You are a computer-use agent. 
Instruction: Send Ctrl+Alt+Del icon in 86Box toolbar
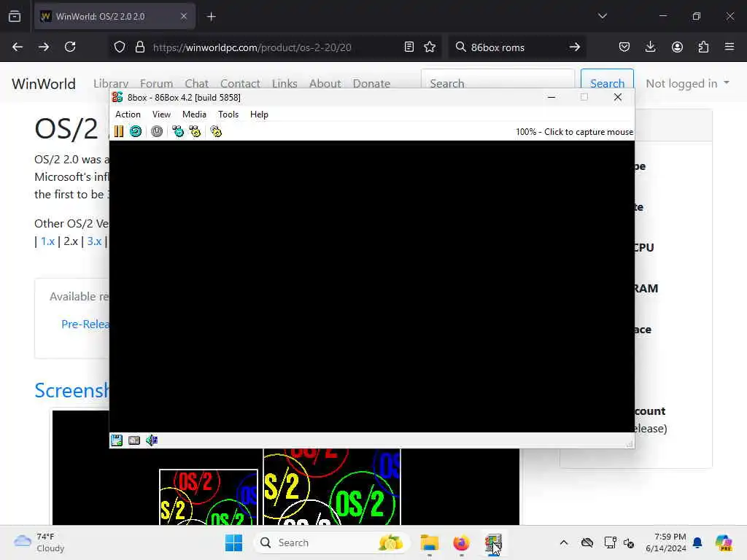[x=178, y=131]
